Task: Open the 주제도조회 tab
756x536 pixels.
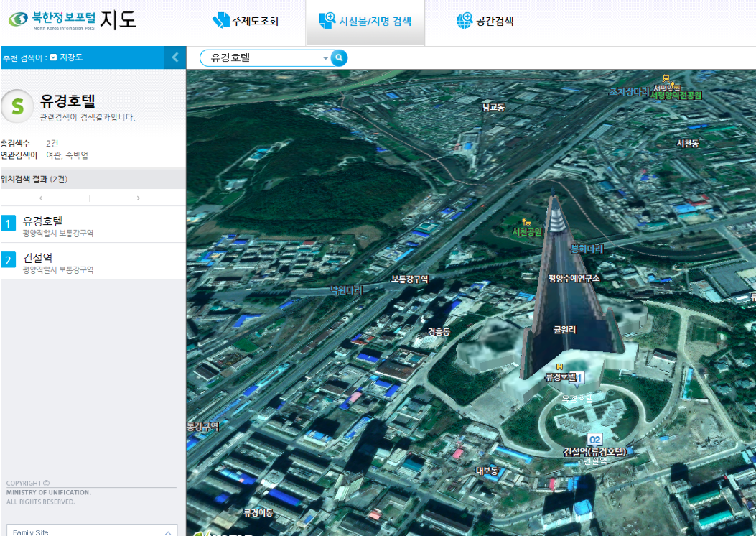Action: 246,22
